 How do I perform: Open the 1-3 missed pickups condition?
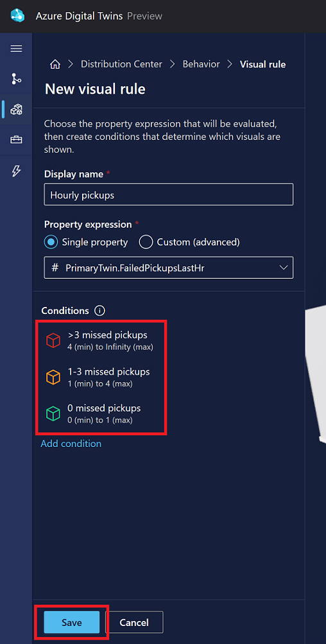tap(101, 377)
